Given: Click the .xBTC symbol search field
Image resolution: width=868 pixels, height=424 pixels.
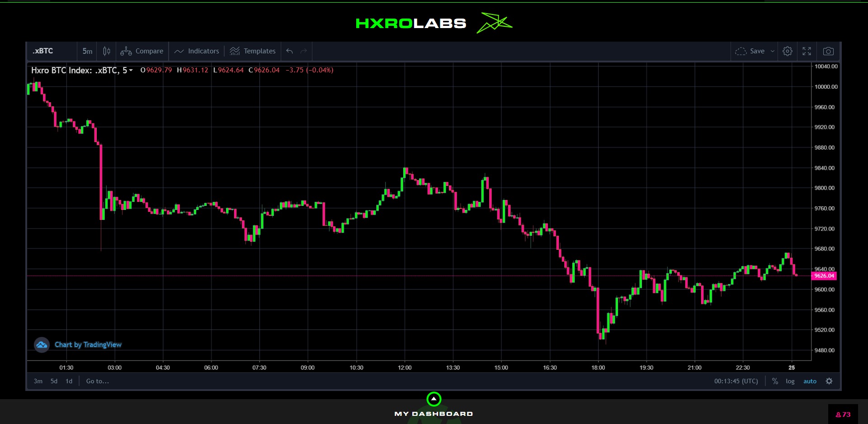Looking at the screenshot, I should (x=51, y=51).
